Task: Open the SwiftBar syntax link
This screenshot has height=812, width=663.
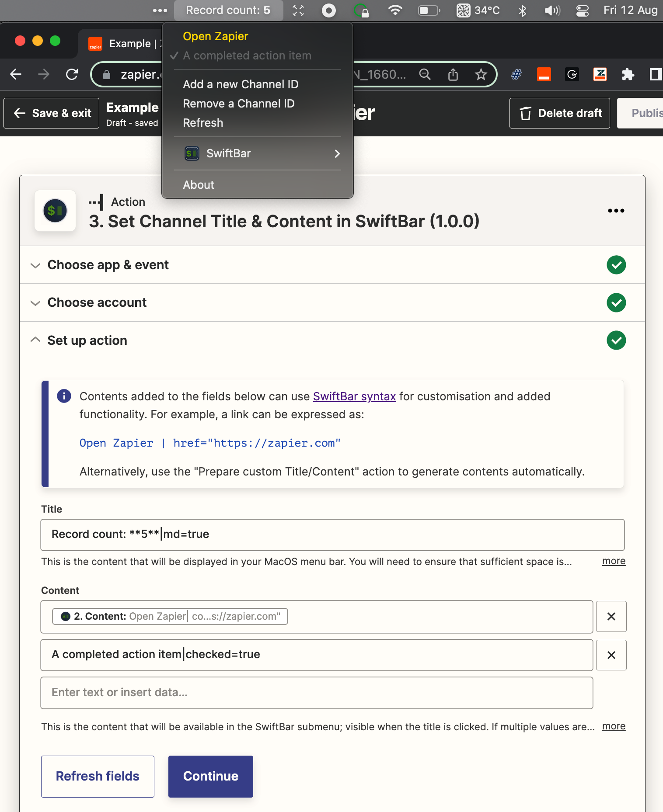Action: (355, 396)
